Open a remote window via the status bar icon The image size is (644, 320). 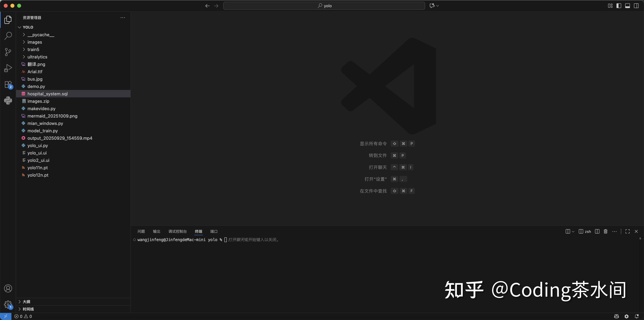pyautogui.click(x=6, y=316)
